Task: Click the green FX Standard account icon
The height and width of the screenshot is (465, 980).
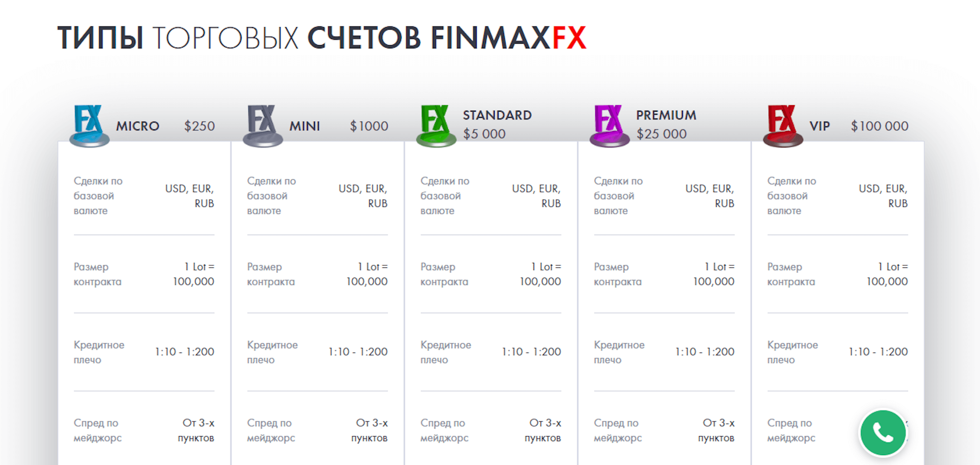Action: point(436,126)
